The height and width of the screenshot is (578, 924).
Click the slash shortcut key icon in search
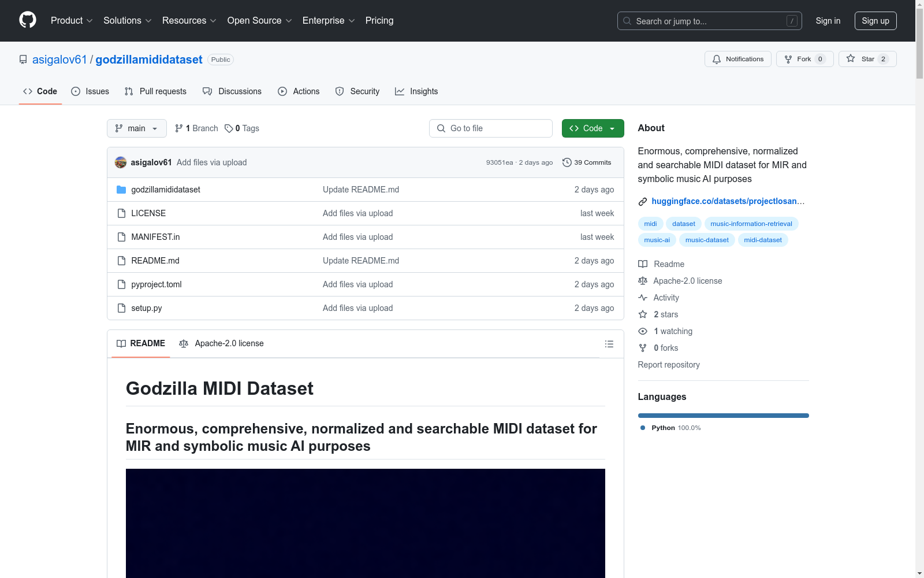(x=792, y=21)
